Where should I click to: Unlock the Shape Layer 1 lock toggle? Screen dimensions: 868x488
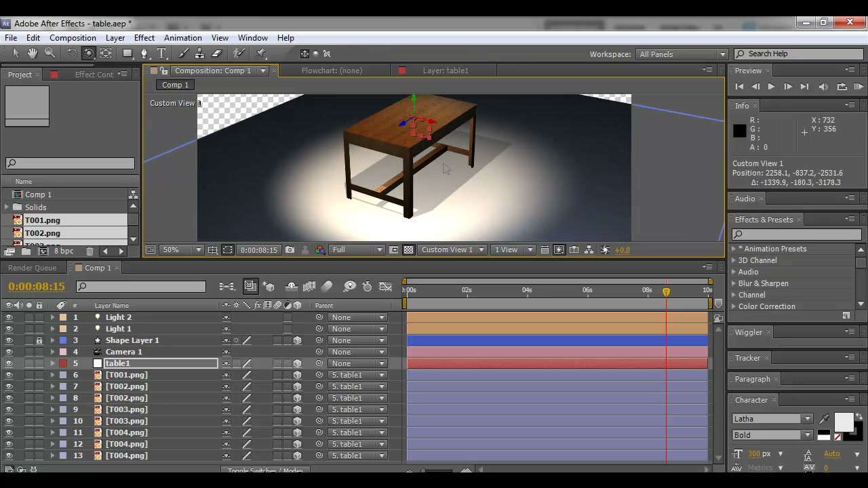coord(39,340)
